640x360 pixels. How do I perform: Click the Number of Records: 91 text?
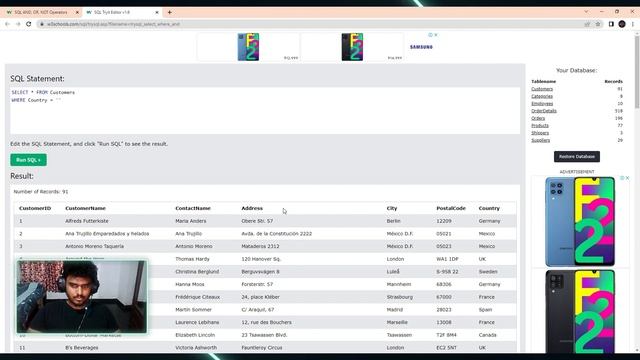41,191
